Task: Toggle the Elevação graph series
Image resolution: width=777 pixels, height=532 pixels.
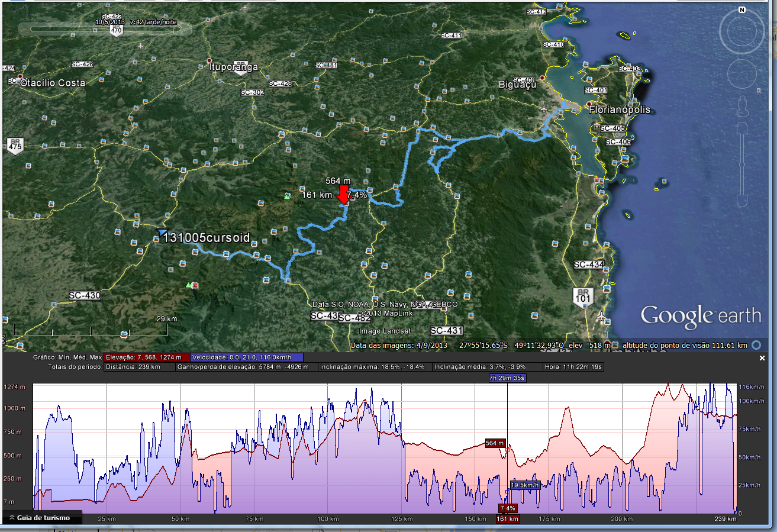Action: click(147, 357)
